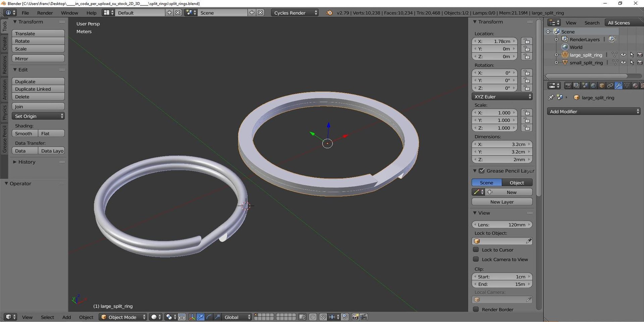This screenshot has height=322, width=644.
Task: Open the Add Modifier dropdown
Action: tap(594, 111)
